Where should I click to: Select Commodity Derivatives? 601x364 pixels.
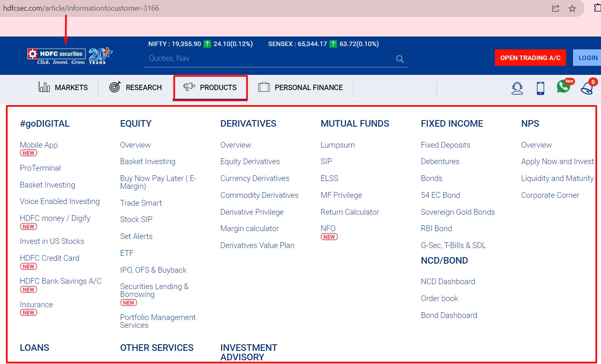(259, 195)
